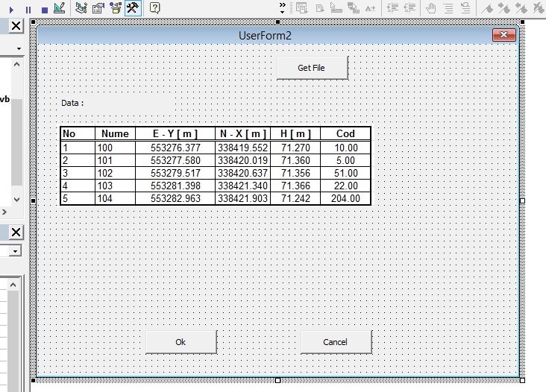546x392 pixels.
Task: Click the Comment Block icon
Action: 448,8
